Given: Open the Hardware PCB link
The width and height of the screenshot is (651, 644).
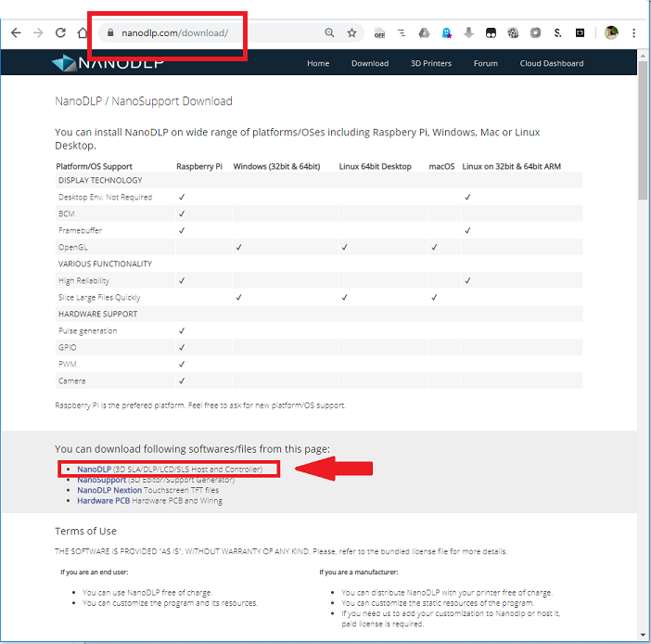Looking at the screenshot, I should [x=103, y=501].
